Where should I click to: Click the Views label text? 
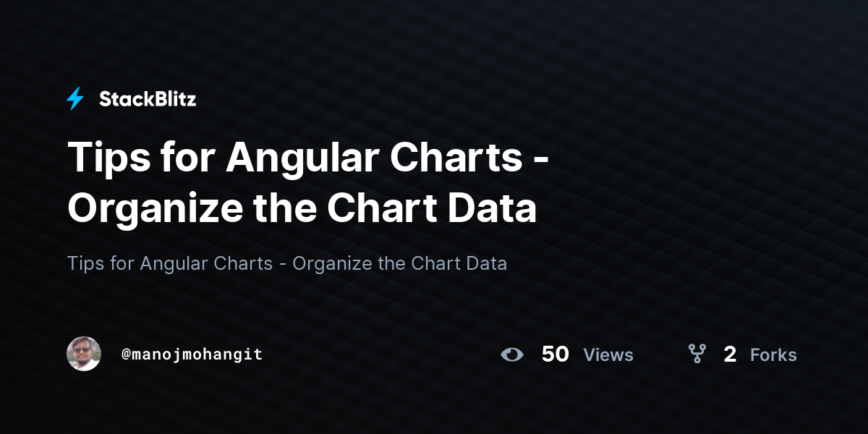point(608,355)
